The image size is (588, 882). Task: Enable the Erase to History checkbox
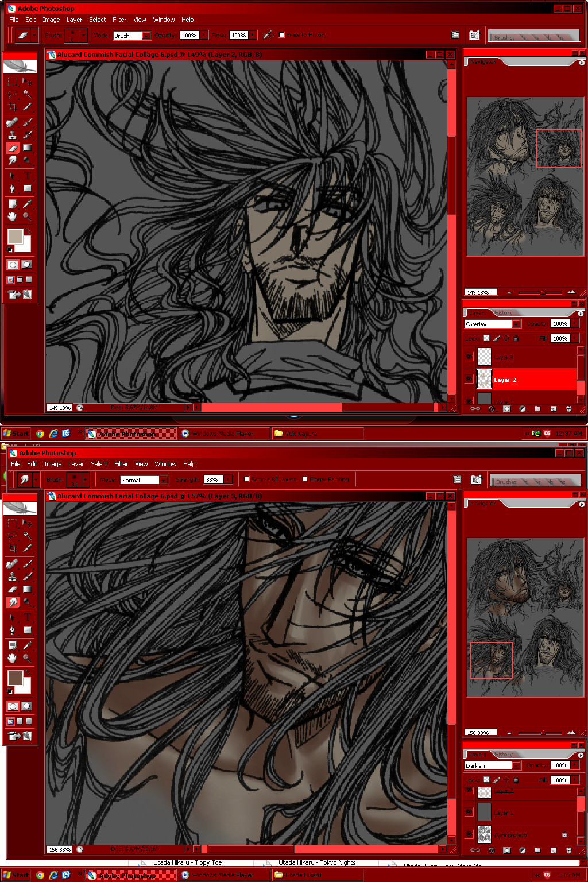[281, 35]
